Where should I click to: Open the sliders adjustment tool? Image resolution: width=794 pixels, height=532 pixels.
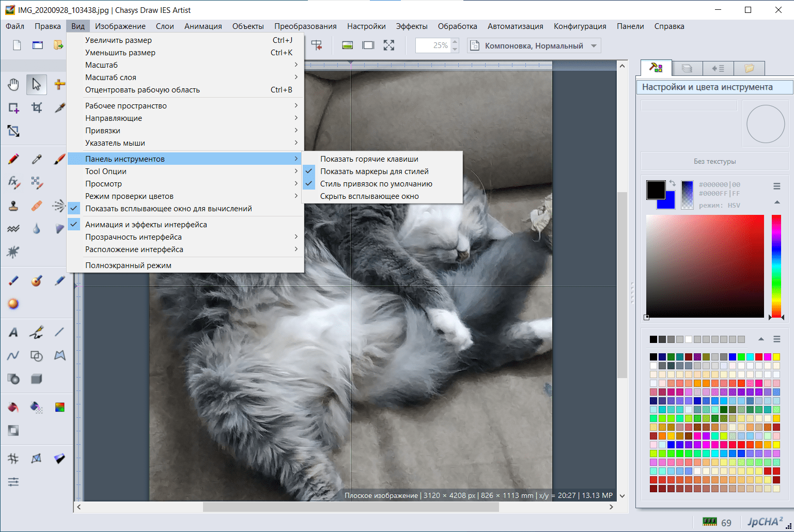pos(13,482)
